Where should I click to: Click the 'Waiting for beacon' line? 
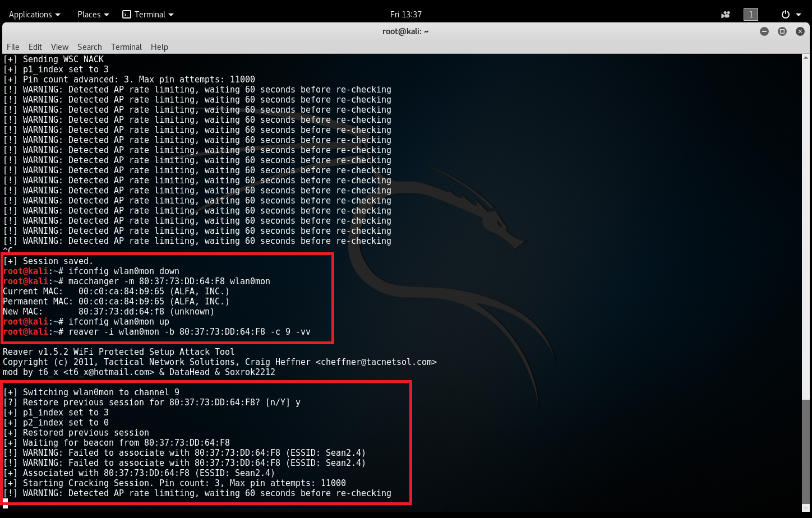pyautogui.click(x=116, y=443)
